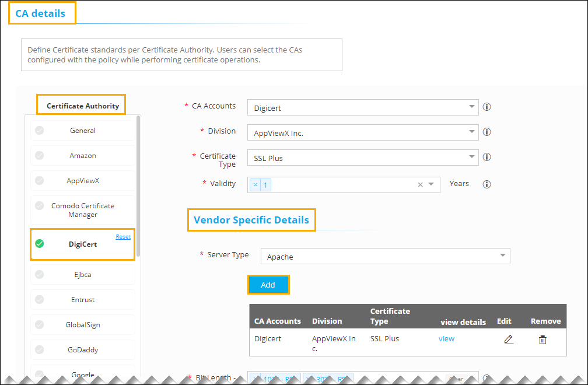Click the grey check beside Entrust
Screen dimensions: 588x385
[x=40, y=299]
